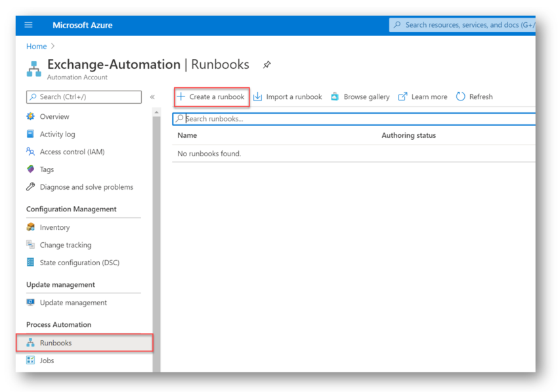The height and width of the screenshot is (392, 558).
Task: Pin the Runbooks blade with pin icon
Action: [x=267, y=65]
